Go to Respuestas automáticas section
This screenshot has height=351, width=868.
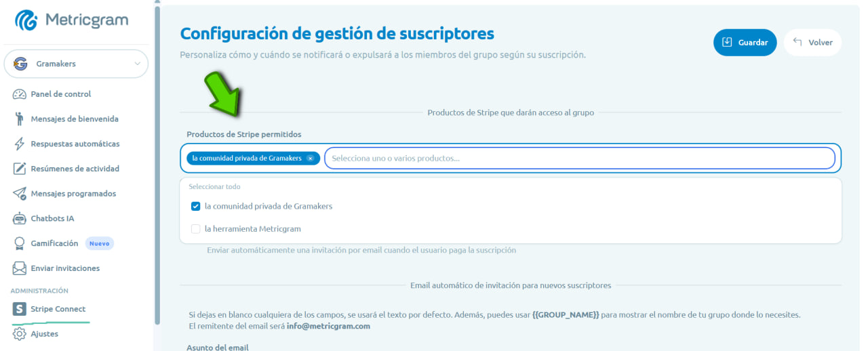point(75,144)
